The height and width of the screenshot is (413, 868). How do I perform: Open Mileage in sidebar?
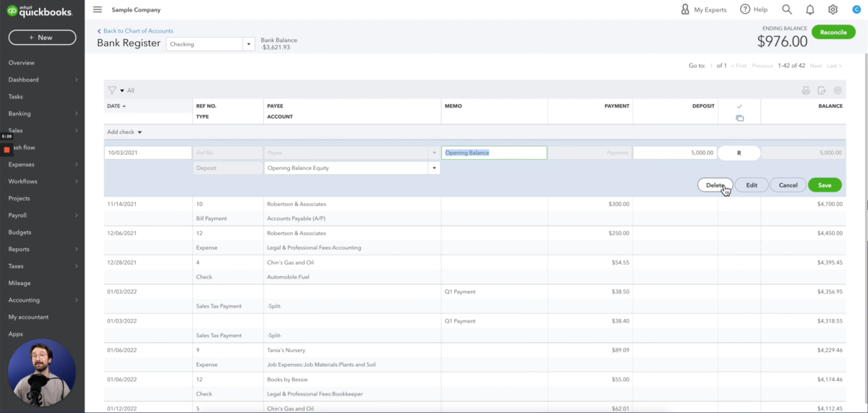(20, 283)
